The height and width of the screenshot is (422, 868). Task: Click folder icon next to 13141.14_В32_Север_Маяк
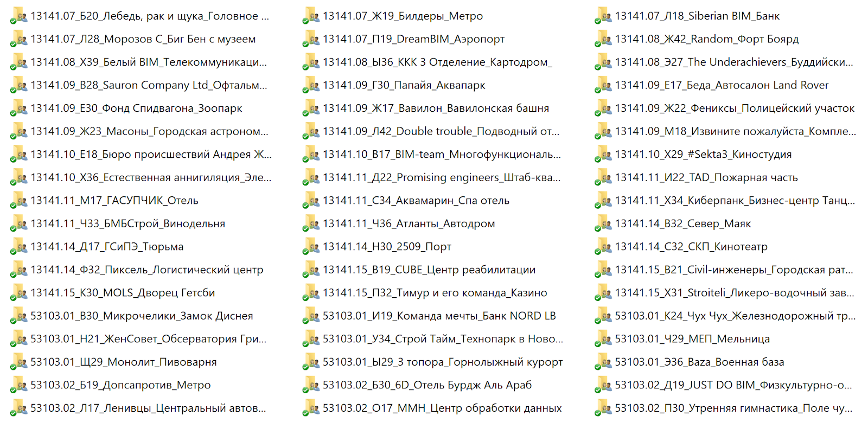[x=603, y=223]
